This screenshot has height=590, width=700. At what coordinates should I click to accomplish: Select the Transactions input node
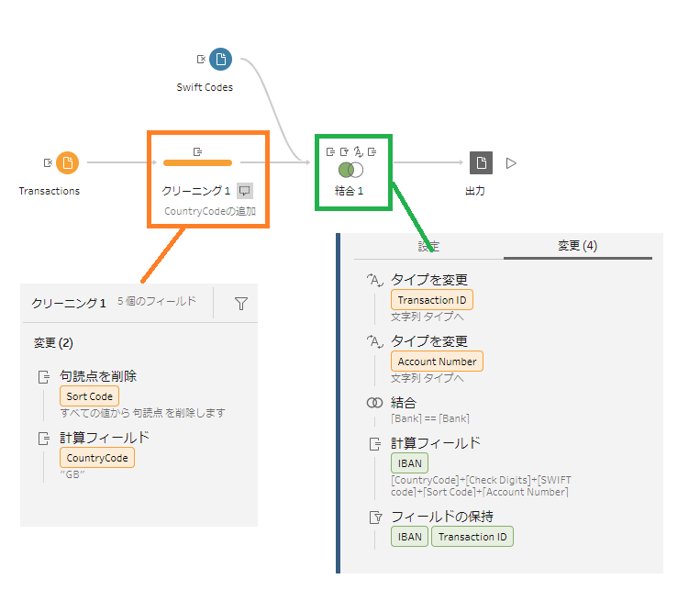coord(67,163)
